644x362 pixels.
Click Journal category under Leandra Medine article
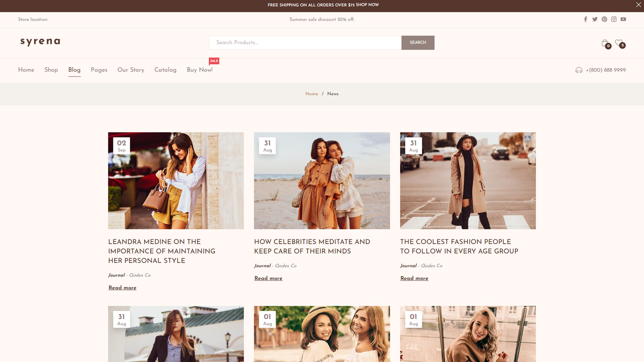click(116, 275)
